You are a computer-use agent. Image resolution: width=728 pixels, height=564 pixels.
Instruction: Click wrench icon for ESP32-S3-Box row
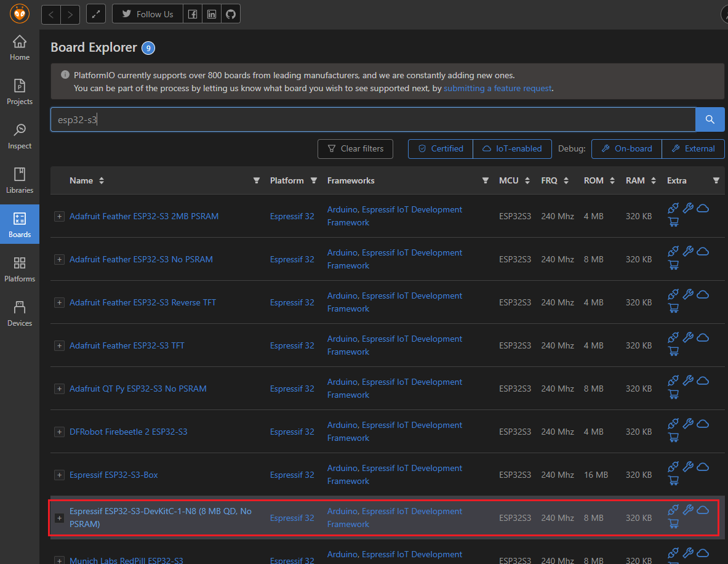click(x=688, y=467)
